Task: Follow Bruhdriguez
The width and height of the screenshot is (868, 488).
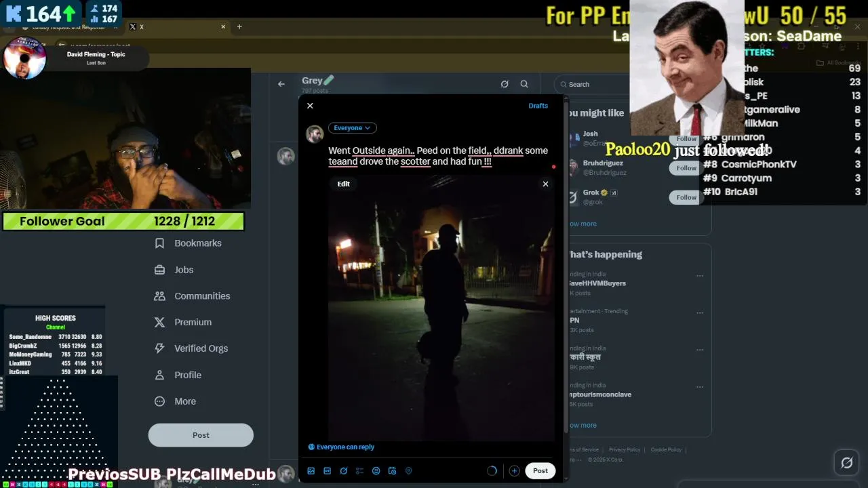Action: click(x=686, y=168)
